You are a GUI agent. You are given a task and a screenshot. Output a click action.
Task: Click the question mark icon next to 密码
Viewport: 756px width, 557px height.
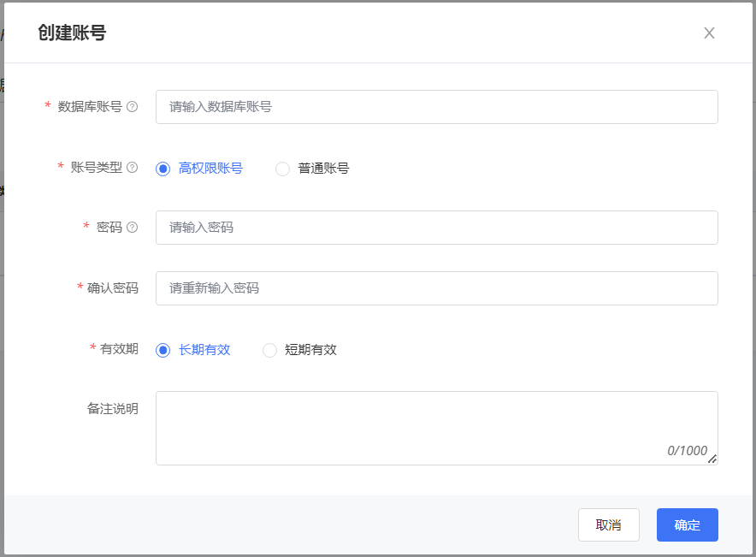[133, 228]
